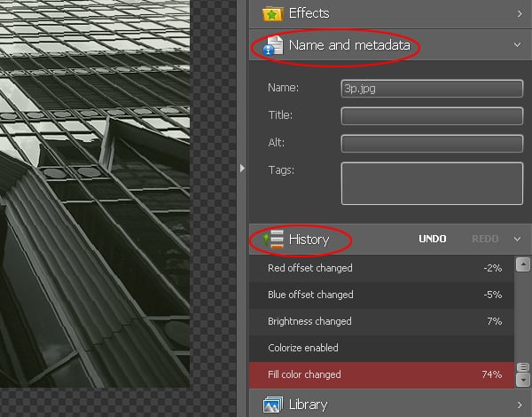Viewport: 532px width, 417px height.
Task: Collapse the Name and metadata chevron
Action: point(519,44)
